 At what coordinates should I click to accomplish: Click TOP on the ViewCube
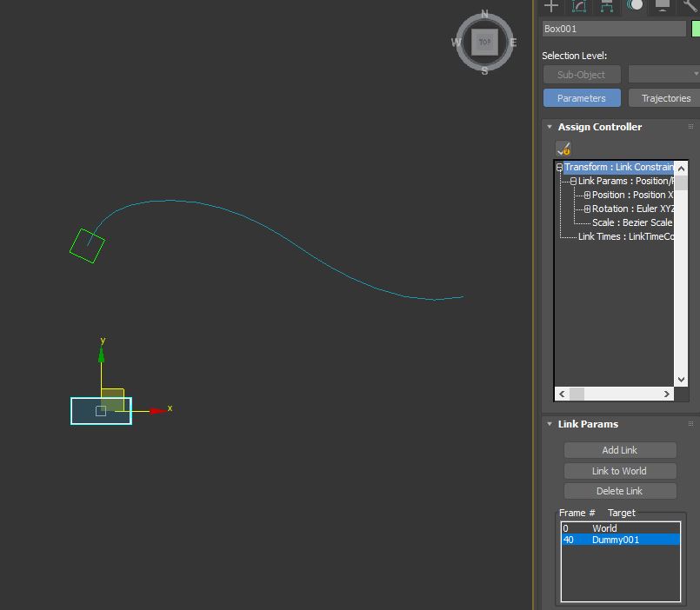pyautogui.click(x=484, y=41)
